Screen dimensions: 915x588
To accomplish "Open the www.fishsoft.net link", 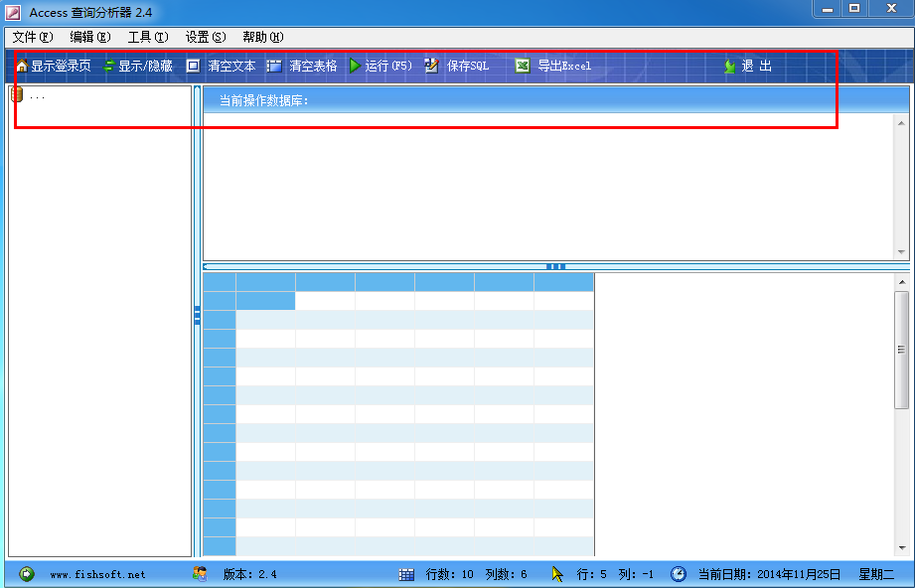I will [x=97, y=574].
